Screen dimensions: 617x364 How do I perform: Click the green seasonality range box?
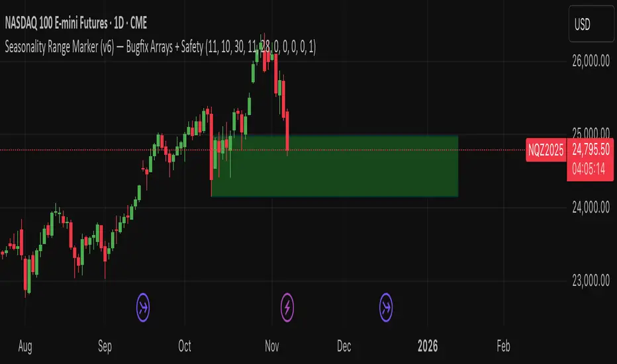pyautogui.click(x=334, y=166)
